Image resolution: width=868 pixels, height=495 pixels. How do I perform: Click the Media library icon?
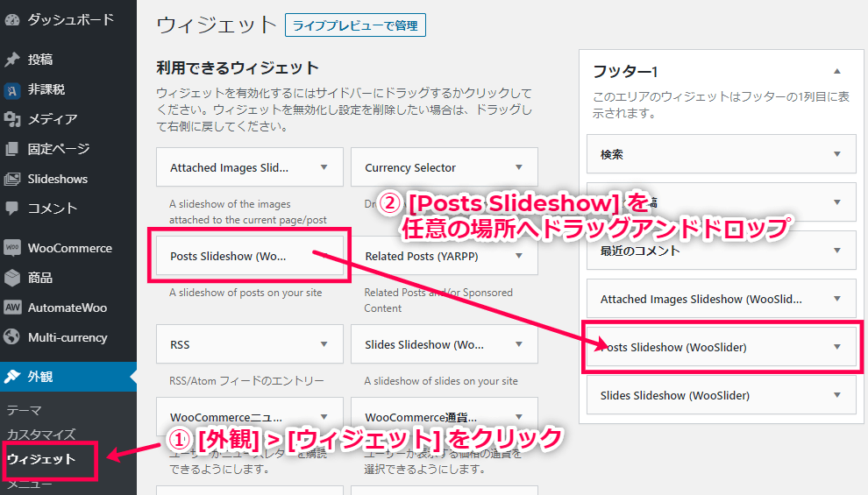click(12, 119)
